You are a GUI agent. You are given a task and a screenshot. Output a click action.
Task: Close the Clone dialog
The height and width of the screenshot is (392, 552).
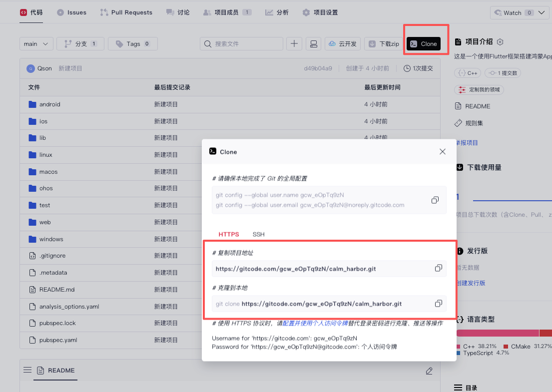[x=442, y=152]
